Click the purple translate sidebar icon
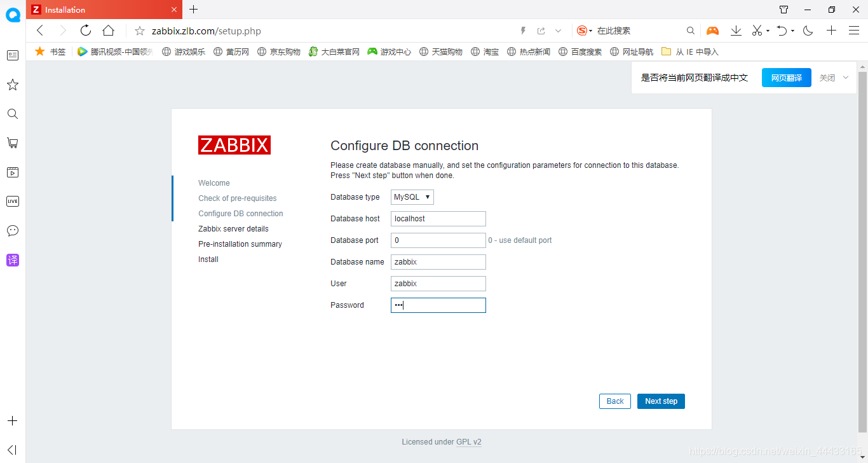 tap(13, 260)
